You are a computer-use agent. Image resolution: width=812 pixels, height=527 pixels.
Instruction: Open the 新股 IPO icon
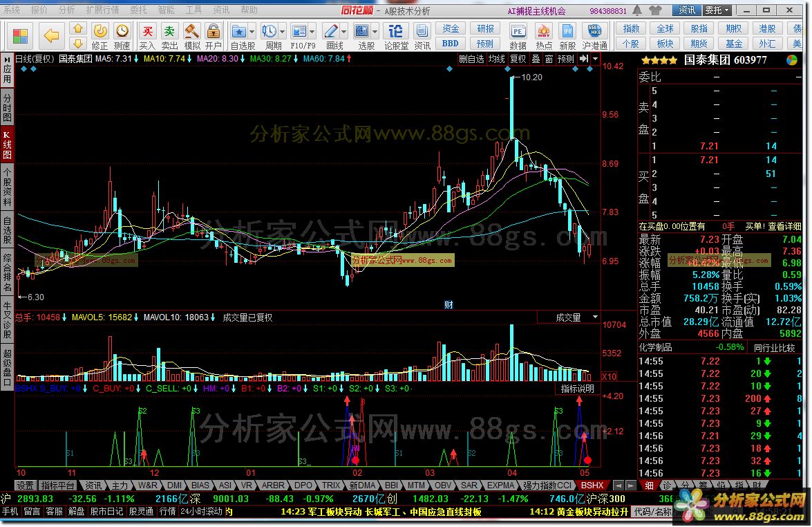(x=567, y=36)
